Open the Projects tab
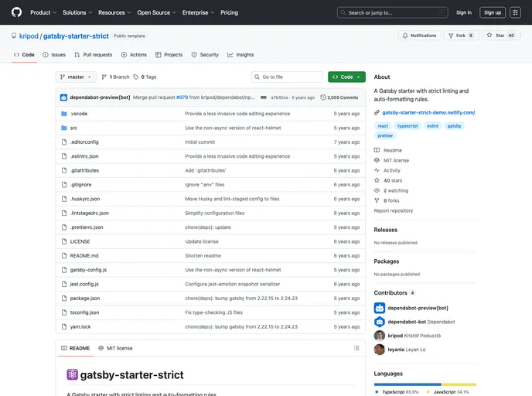 [169, 55]
